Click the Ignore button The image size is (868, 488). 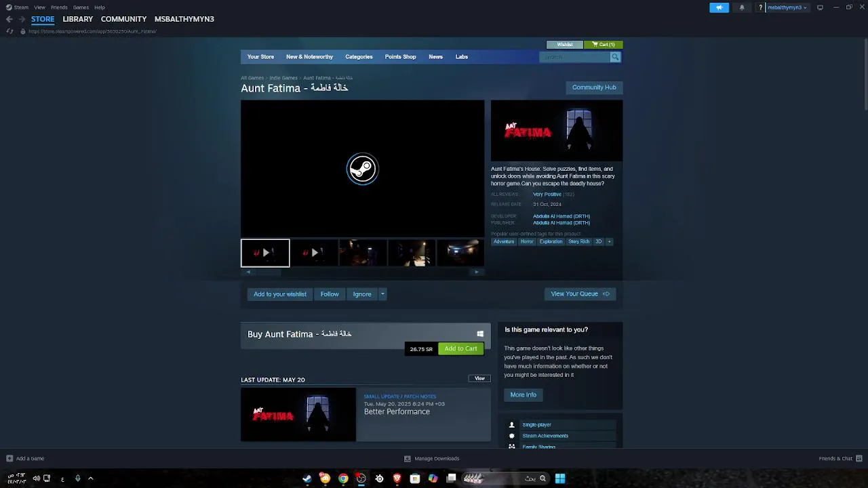tap(362, 294)
